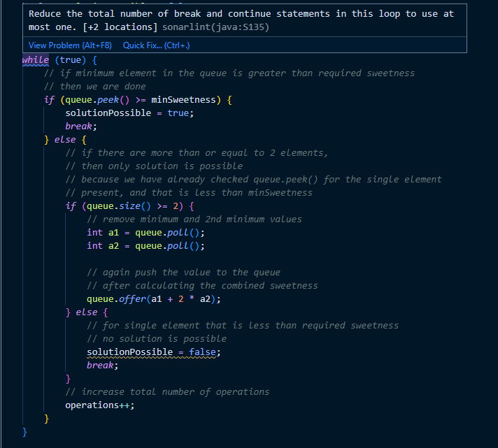The height and width of the screenshot is (448, 498).
Task: Open View Problem link in hover tooltip
Action: tap(70, 45)
